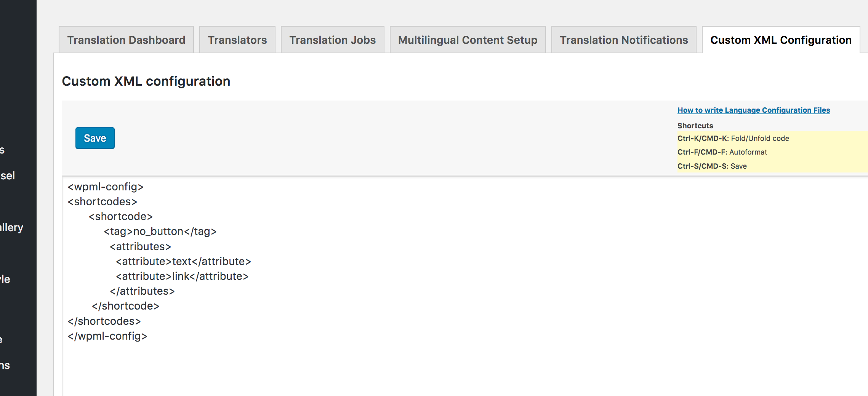Click the </shortcode> closing tag
868x396 pixels.
click(x=125, y=306)
